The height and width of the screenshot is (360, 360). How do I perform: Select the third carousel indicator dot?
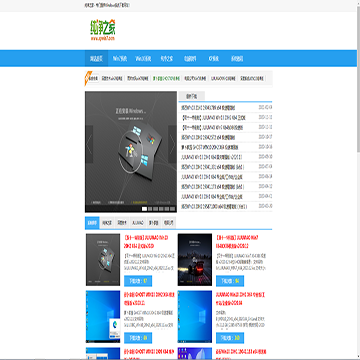[x=156, y=209]
